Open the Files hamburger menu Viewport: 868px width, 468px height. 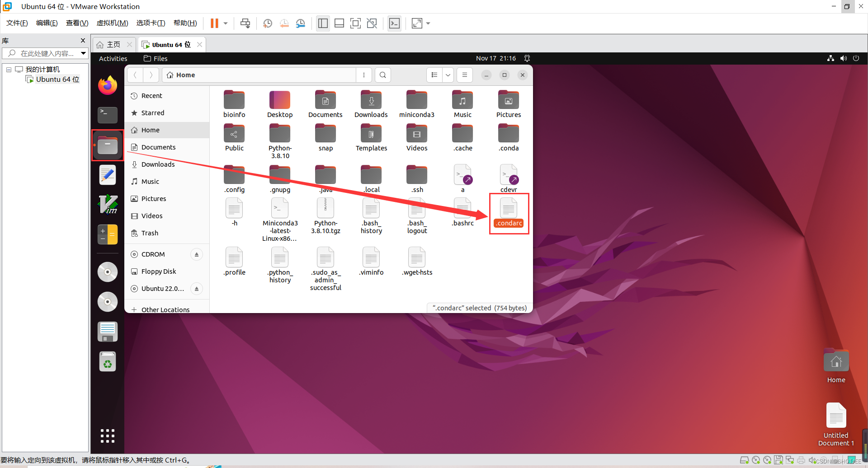(x=465, y=75)
